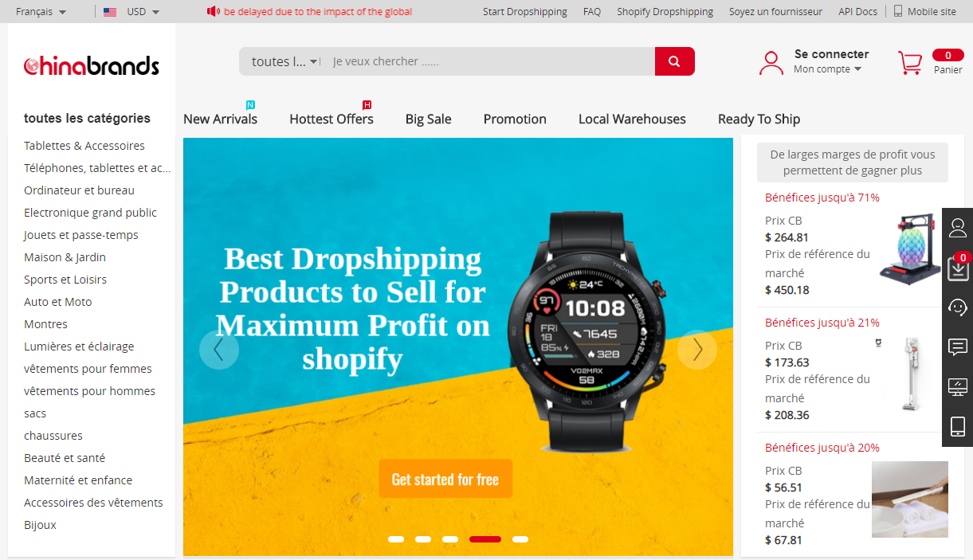Show the next banner slide with the right arrow
The width and height of the screenshot is (973, 560).
coord(697,350)
